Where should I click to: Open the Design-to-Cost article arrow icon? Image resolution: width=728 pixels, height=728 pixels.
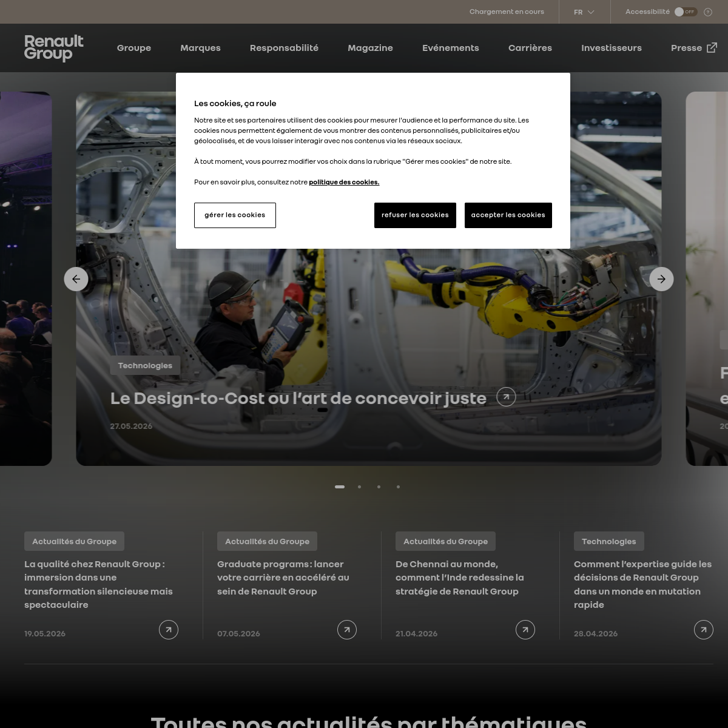[506, 397]
